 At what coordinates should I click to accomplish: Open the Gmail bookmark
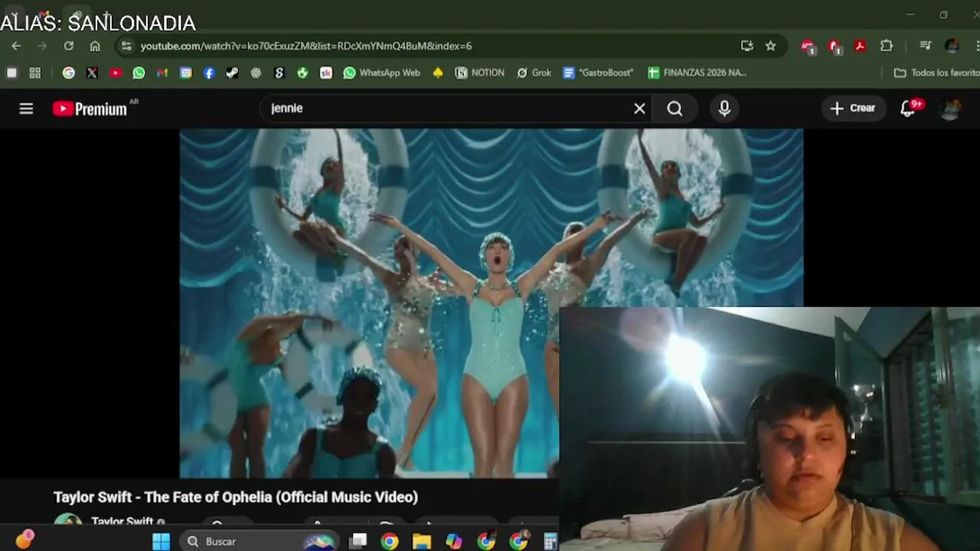pyautogui.click(x=162, y=73)
